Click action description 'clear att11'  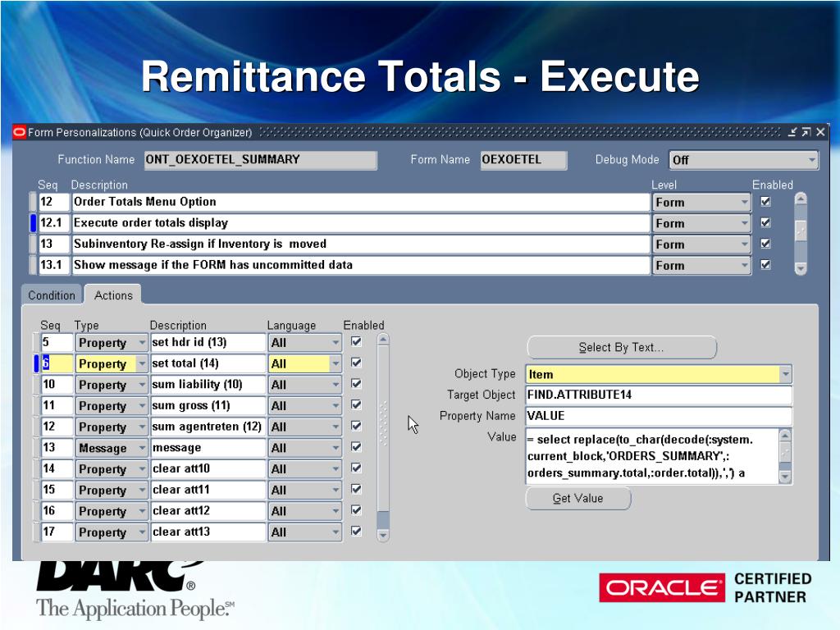[x=208, y=490]
